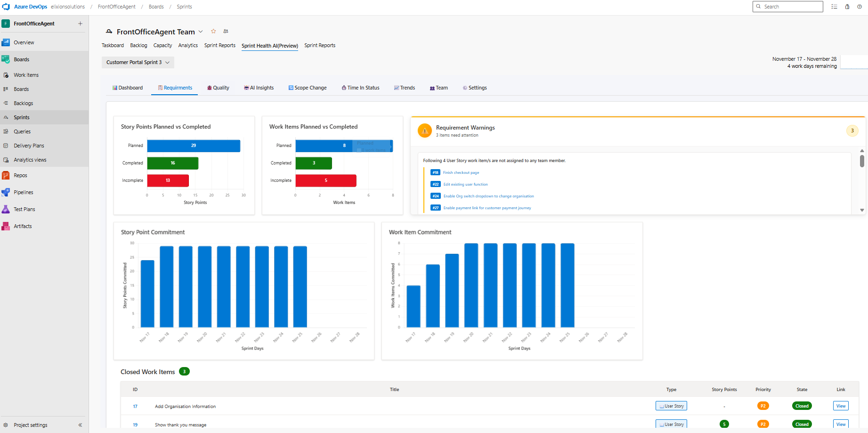Click the plus icon beside FrontOfficeAgent project
This screenshot has width=868, height=433.
pos(80,24)
